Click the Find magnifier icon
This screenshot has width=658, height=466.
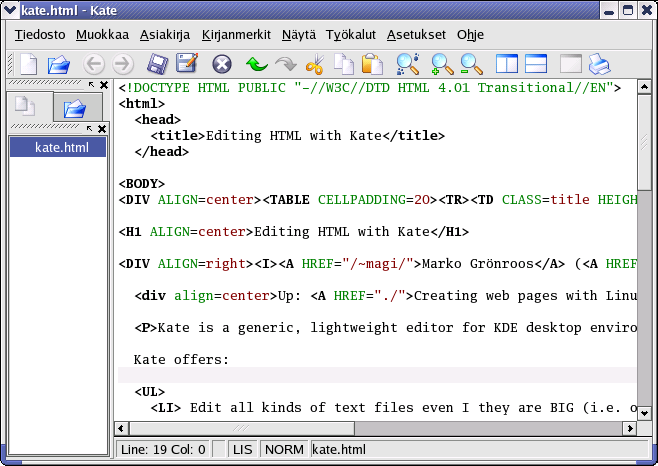point(407,65)
